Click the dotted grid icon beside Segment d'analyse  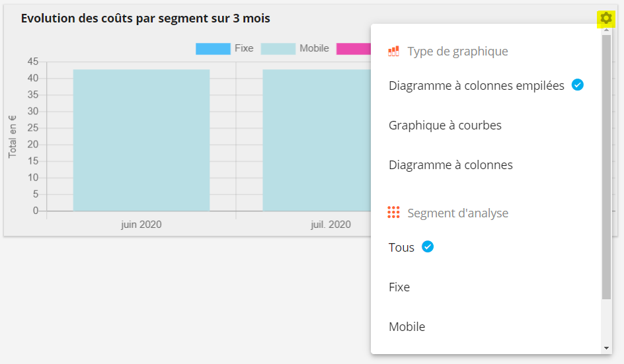(393, 213)
